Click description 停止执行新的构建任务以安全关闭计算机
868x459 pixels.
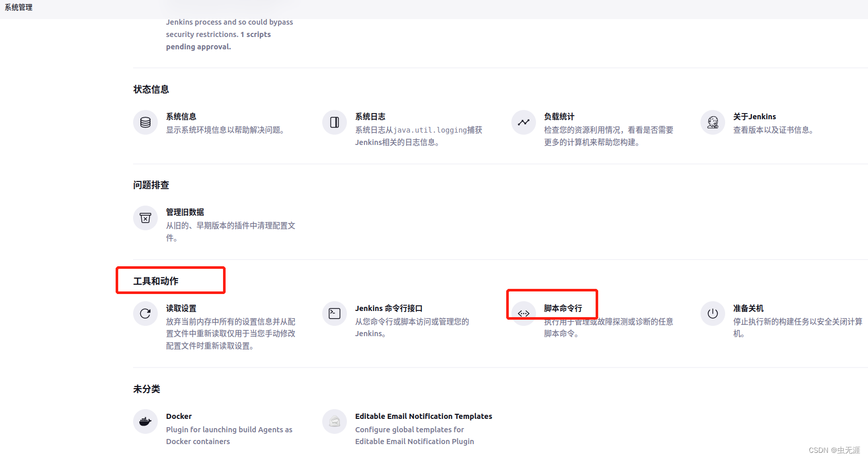(x=798, y=327)
